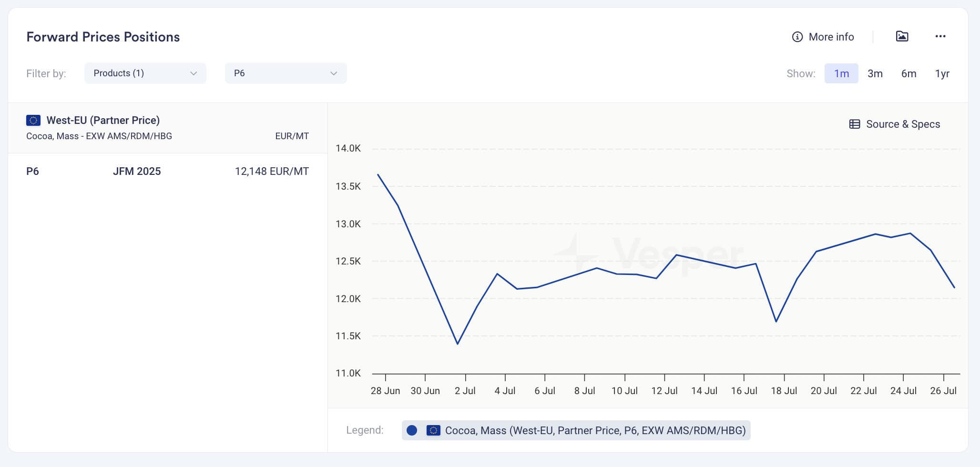This screenshot has height=467, width=980.
Task: Open the P6 position dropdown
Action: (x=286, y=73)
